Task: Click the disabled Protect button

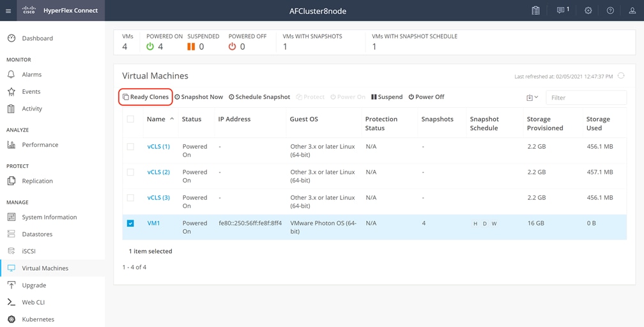Action: click(310, 97)
